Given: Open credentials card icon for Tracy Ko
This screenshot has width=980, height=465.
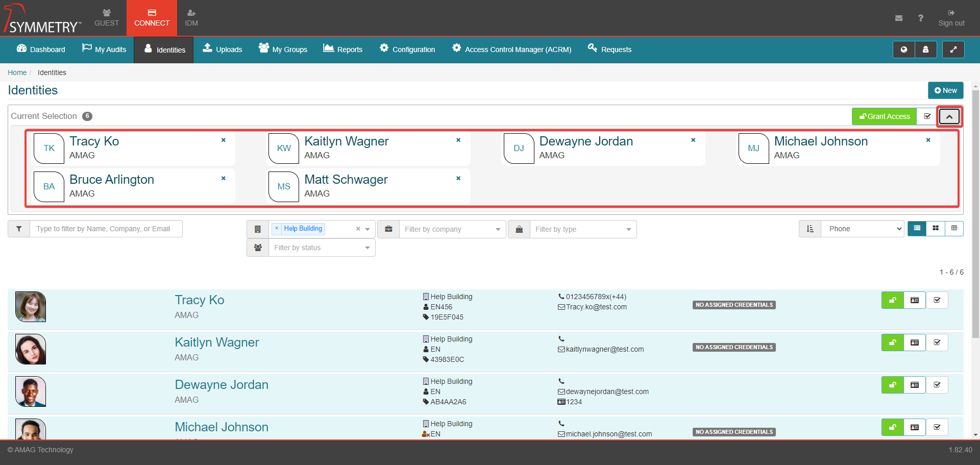Looking at the screenshot, I should point(915,300).
